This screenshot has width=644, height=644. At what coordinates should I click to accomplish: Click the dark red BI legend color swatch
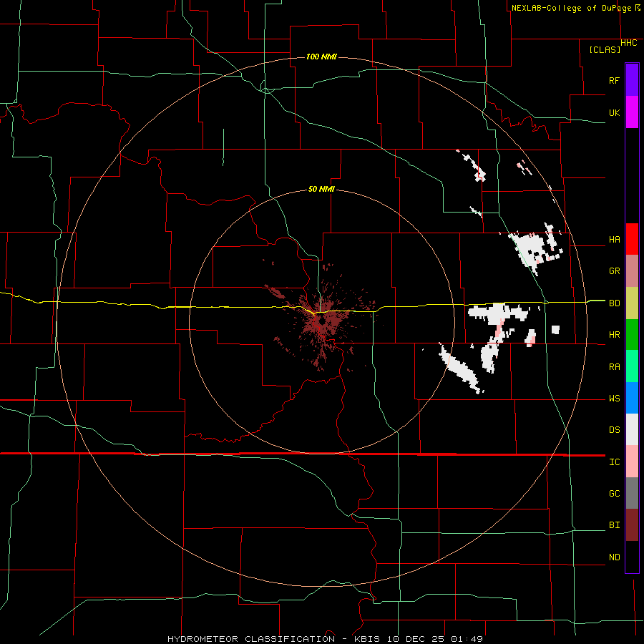click(632, 525)
